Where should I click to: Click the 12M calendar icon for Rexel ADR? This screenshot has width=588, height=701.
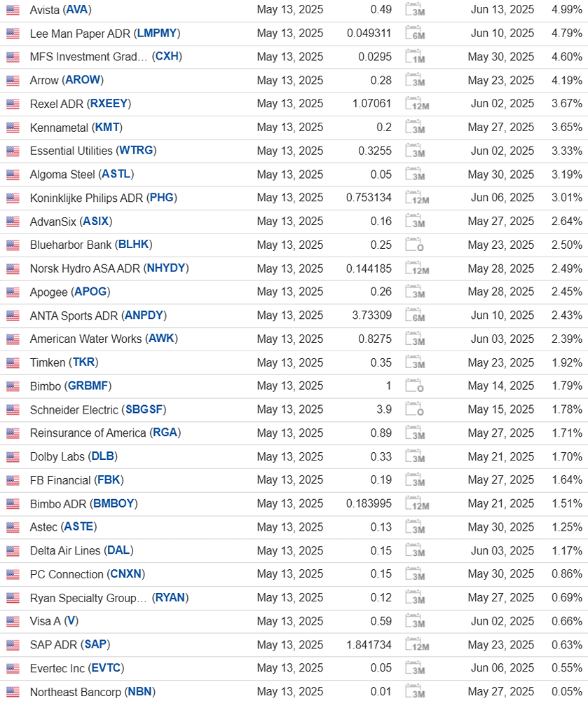pos(417,104)
